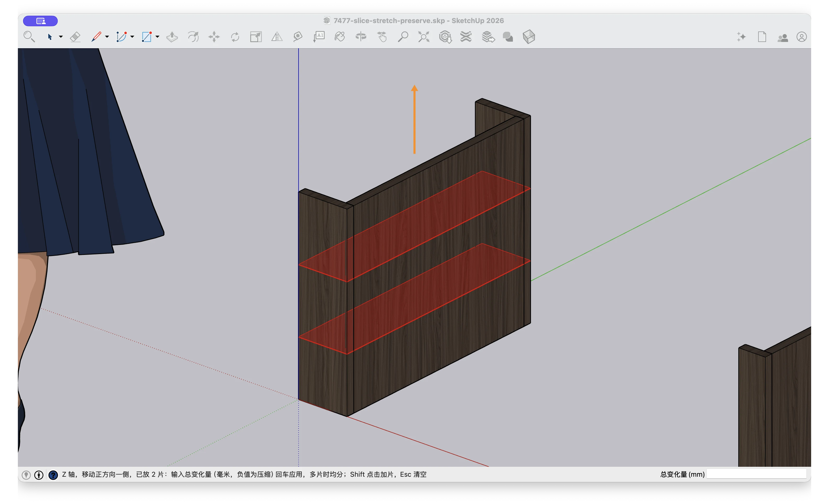Click the wireframe cube toolbar icon
This screenshot has height=504, width=829.
click(529, 37)
